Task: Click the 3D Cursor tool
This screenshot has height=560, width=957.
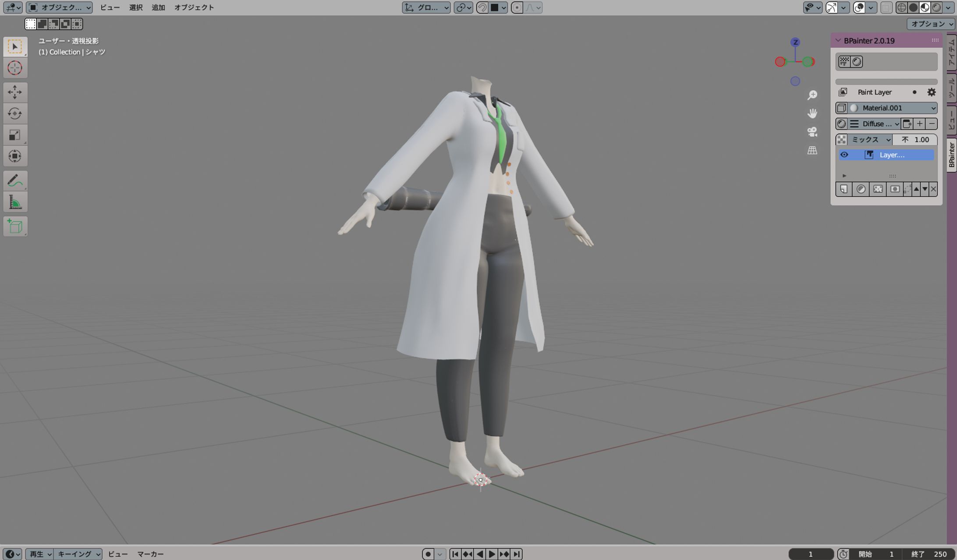Action: click(x=15, y=68)
